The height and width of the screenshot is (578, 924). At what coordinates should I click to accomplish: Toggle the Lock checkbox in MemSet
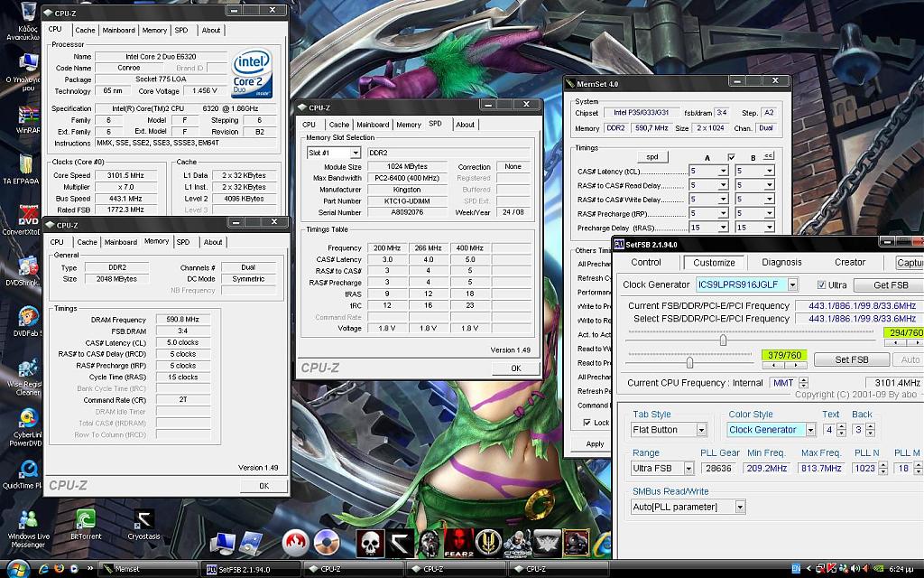click(x=587, y=423)
